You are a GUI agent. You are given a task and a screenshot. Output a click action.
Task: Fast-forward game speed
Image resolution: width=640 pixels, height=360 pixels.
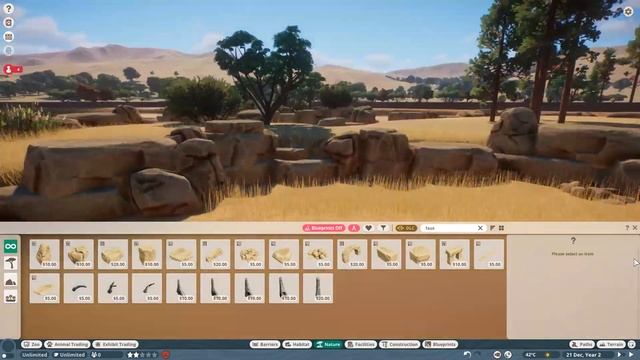coord(632,355)
